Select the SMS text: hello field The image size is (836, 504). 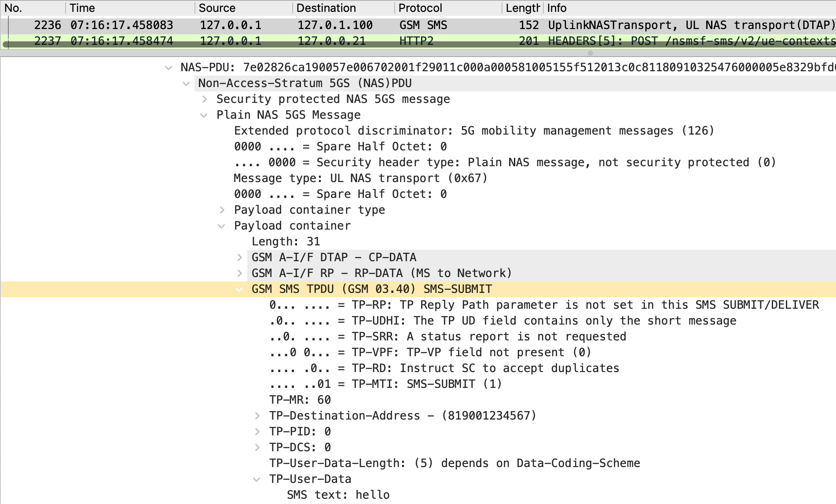point(338,495)
